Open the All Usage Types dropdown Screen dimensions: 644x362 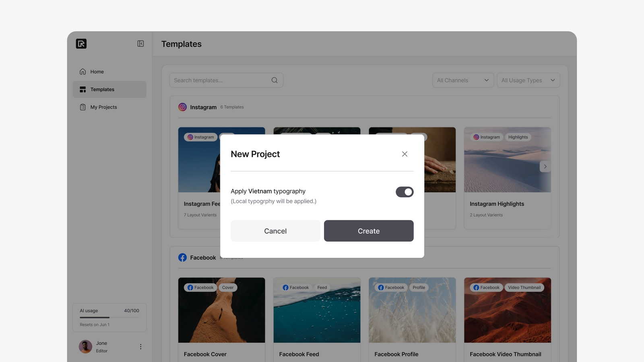click(x=528, y=80)
